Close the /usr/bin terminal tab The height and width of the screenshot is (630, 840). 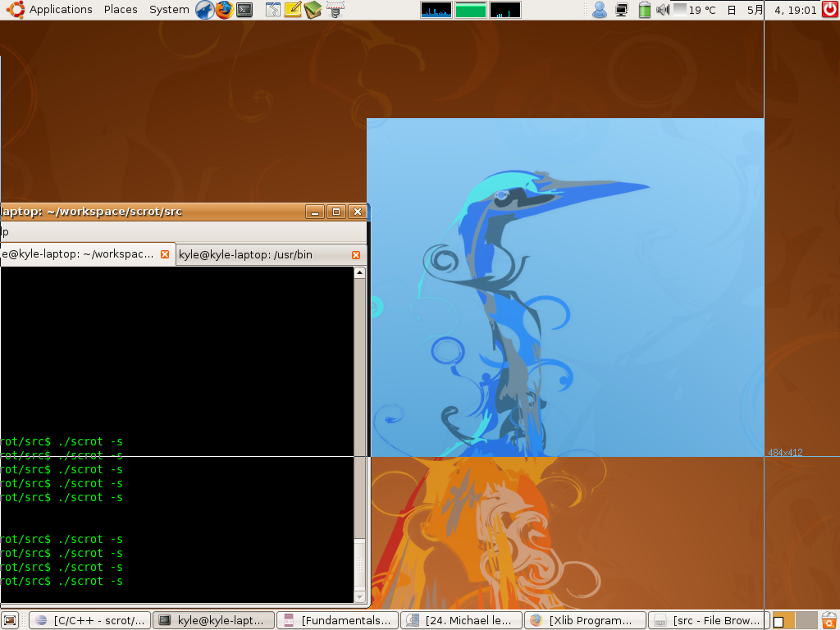[x=356, y=255]
